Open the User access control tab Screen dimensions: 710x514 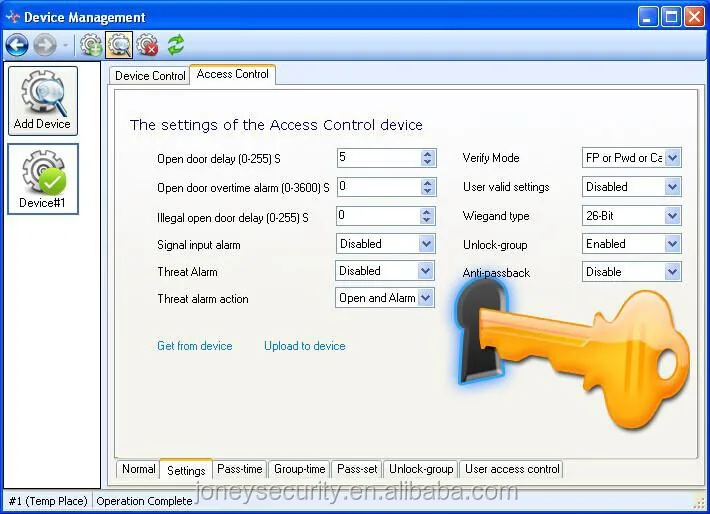coord(512,469)
